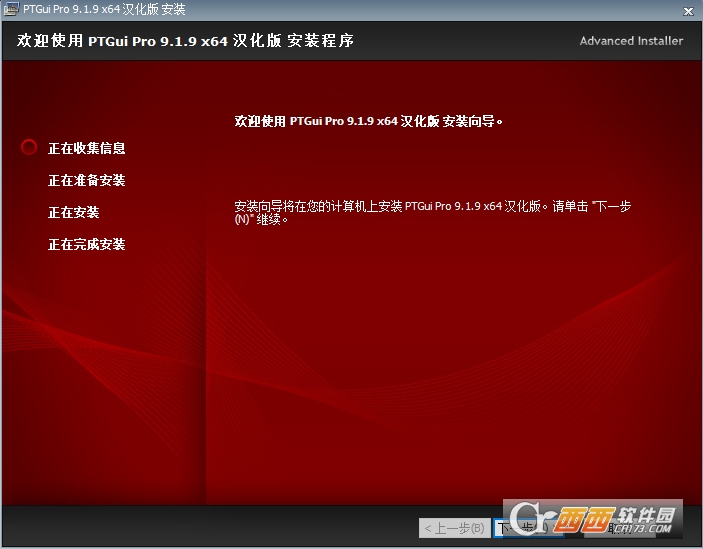Click the bold 安装向导 welcome heading

pos(369,121)
